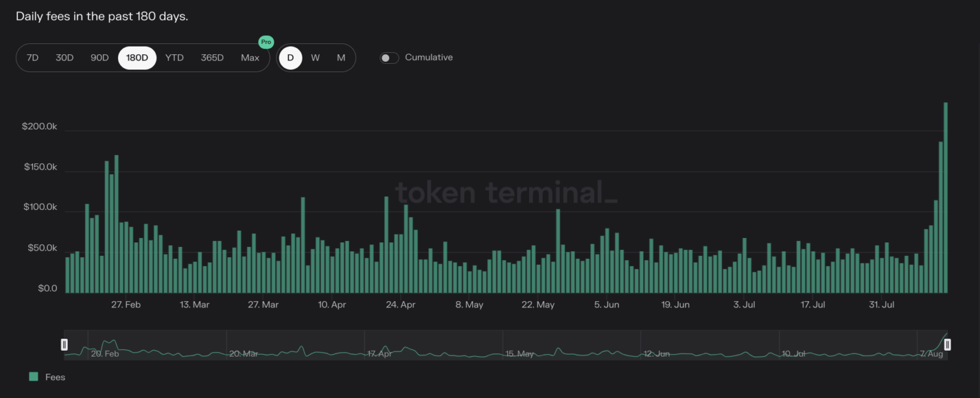The width and height of the screenshot is (980, 398).
Task: Click the selected 180D range button
Action: click(x=137, y=58)
